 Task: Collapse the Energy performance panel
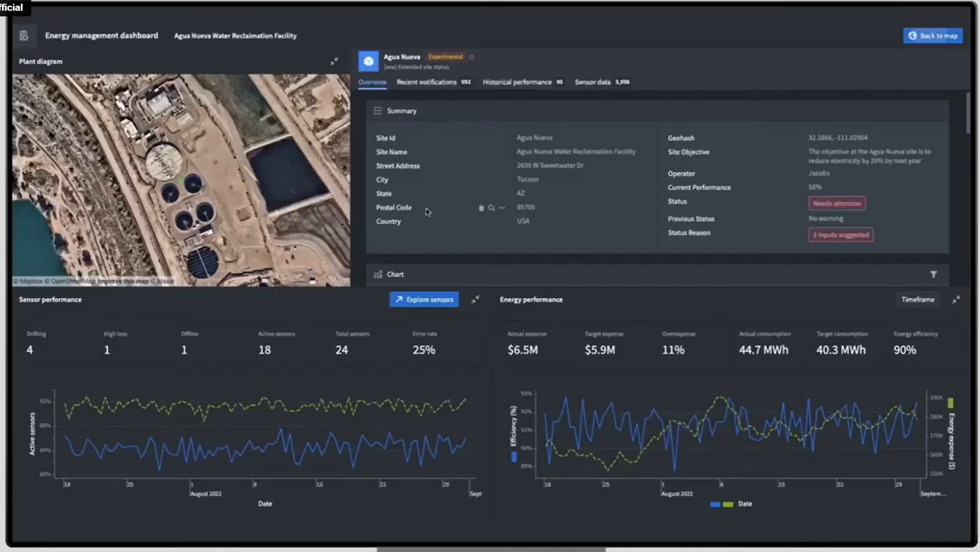tap(956, 299)
